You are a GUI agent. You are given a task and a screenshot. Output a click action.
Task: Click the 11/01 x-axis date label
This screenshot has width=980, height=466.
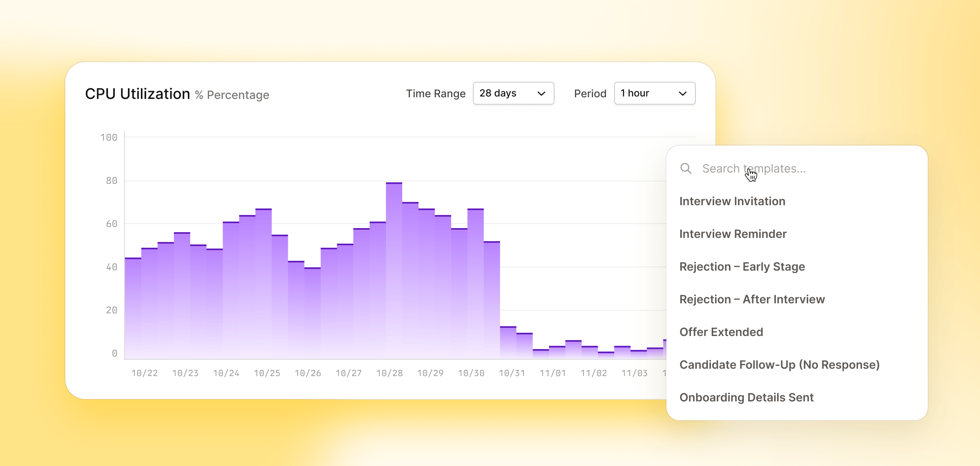(553, 373)
